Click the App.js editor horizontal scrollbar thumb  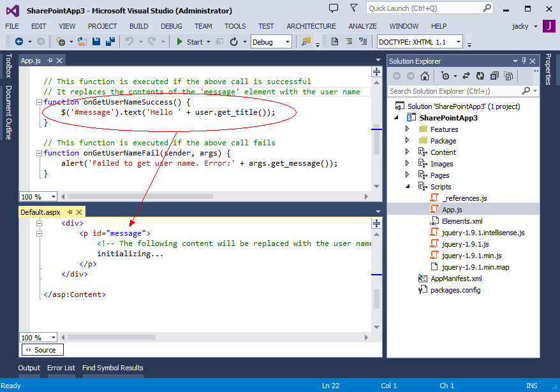[140, 196]
